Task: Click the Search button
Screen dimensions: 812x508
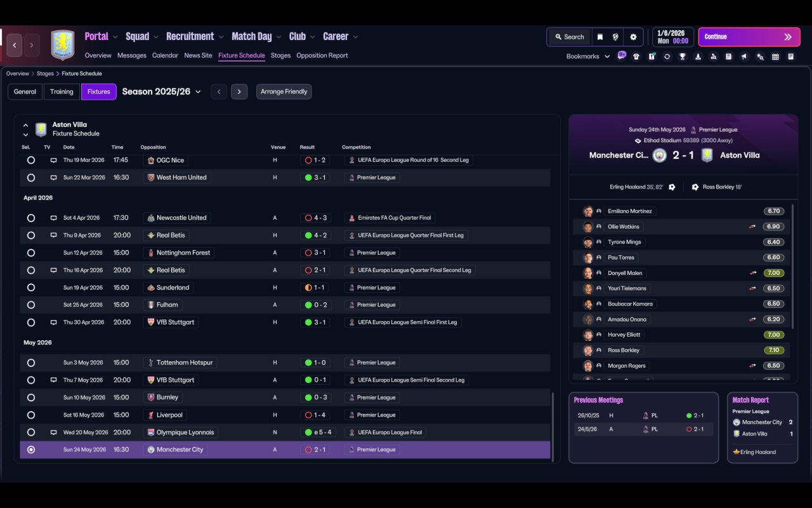Action: 568,37
